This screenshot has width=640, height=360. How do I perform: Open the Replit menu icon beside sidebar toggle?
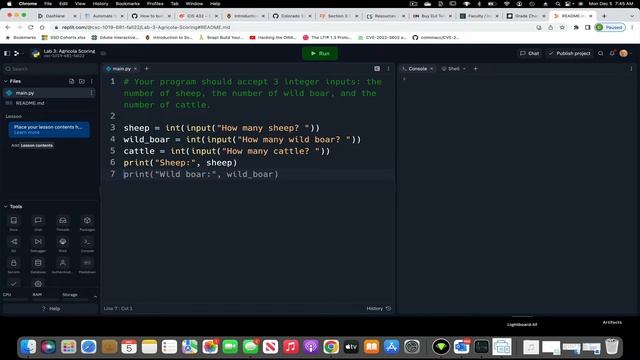17,53
